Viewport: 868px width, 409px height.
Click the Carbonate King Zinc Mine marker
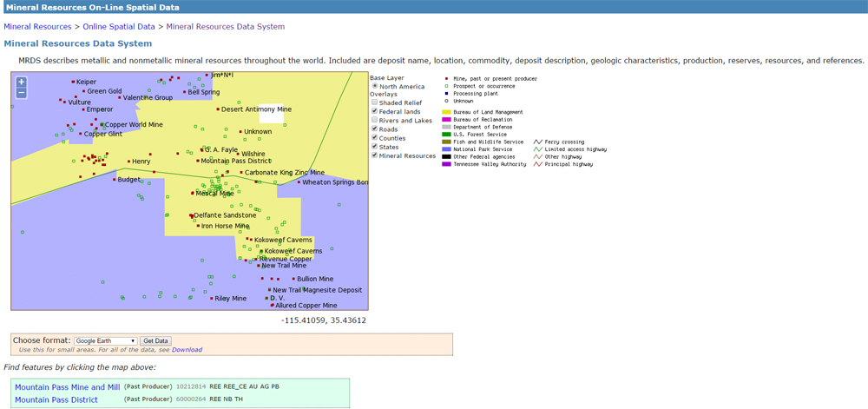coord(241,173)
